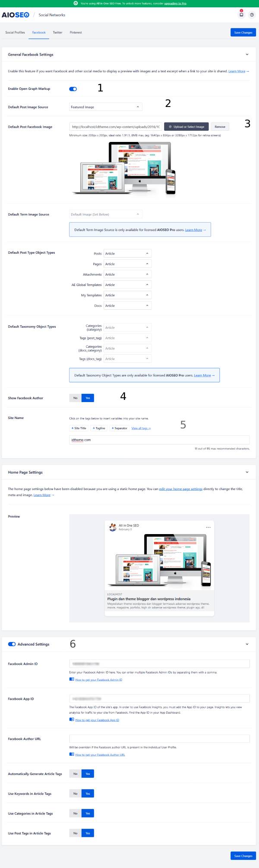The width and height of the screenshot is (259, 868).
Task: Set Show Facebook Author to No
Action: coord(75,398)
